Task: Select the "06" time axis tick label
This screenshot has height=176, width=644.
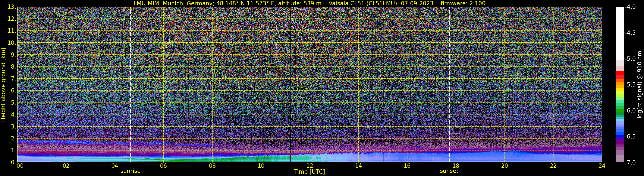Action: coord(163,166)
